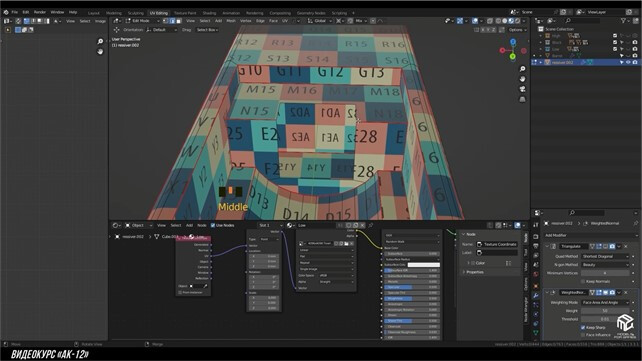This screenshot has height=361, width=642.
Task: Click the zoom icon in the UV editor
Action: pyautogui.click(x=100, y=41)
